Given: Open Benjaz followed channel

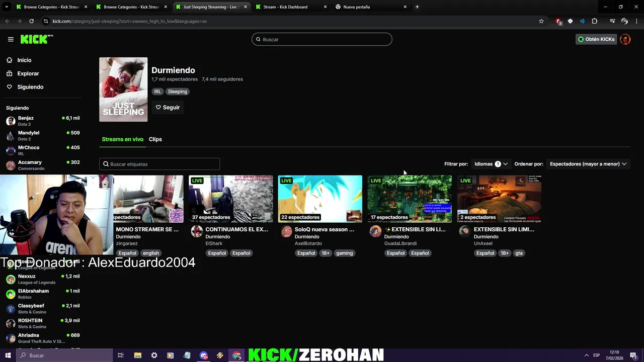Looking at the screenshot, I should 43,121.
